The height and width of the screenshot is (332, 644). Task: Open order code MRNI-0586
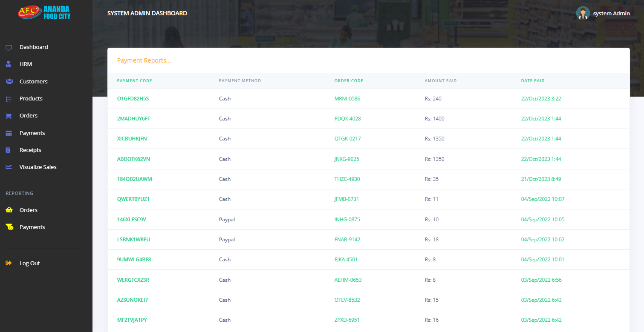(348, 98)
